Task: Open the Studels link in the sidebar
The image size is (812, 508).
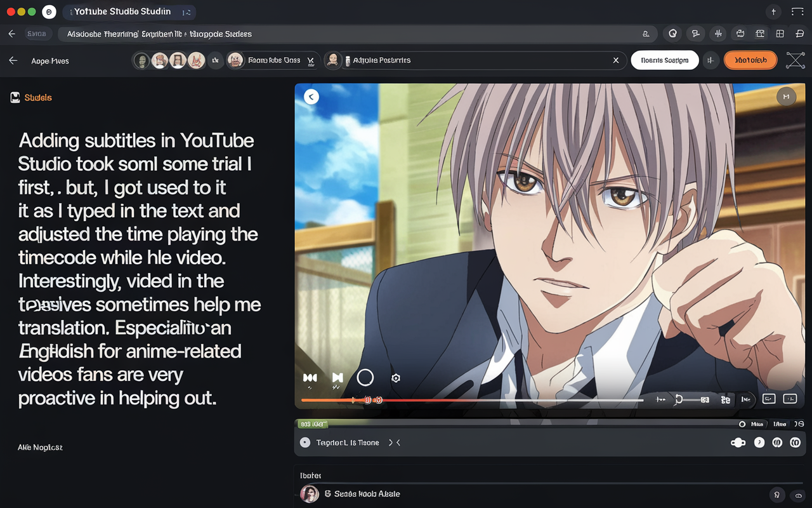Action: click(31, 98)
